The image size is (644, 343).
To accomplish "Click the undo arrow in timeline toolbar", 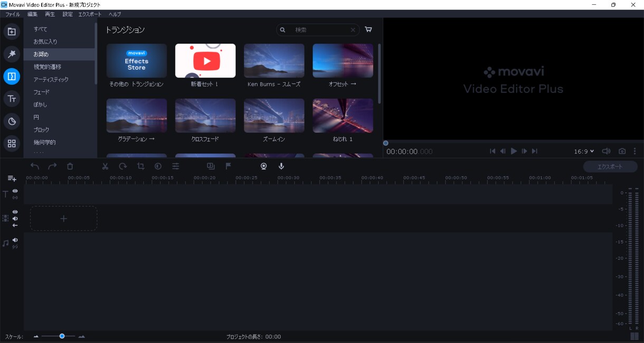I will click(x=35, y=166).
